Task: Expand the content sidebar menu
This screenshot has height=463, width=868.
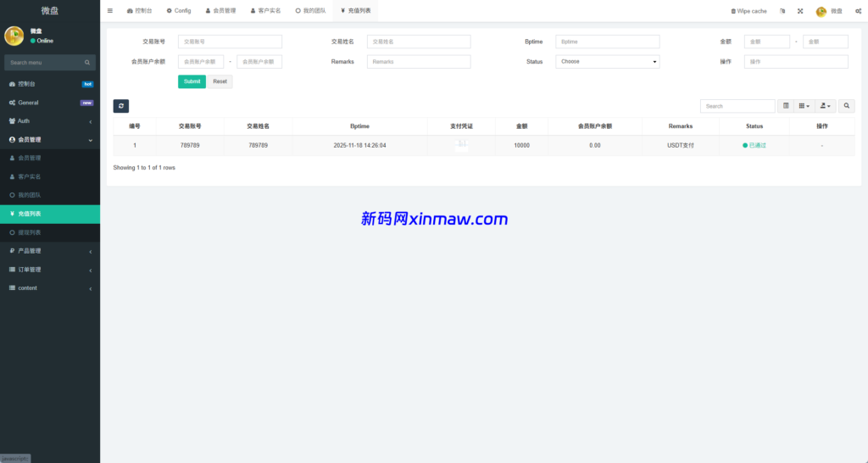Action: click(50, 288)
